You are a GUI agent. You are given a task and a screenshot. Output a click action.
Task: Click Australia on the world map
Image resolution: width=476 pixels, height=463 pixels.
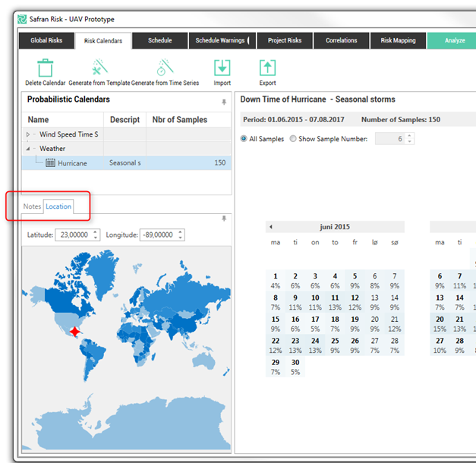tap(204, 361)
